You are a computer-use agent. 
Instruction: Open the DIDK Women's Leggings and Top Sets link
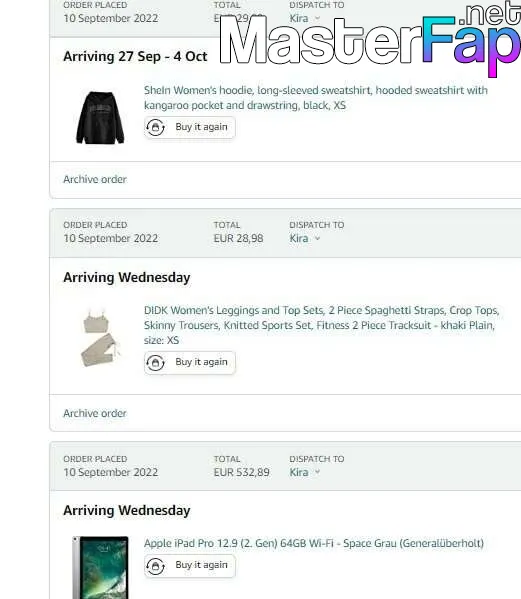322,325
